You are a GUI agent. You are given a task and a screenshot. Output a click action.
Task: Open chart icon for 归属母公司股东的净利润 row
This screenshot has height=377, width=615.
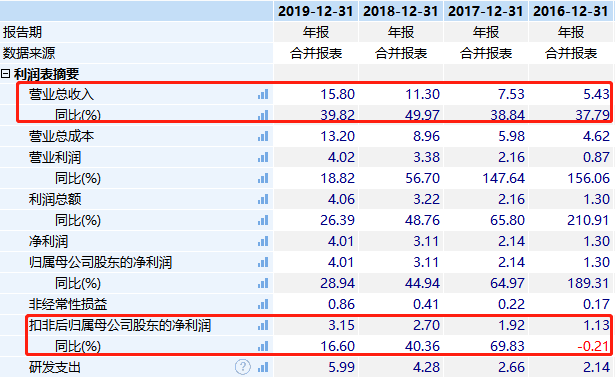click(263, 262)
